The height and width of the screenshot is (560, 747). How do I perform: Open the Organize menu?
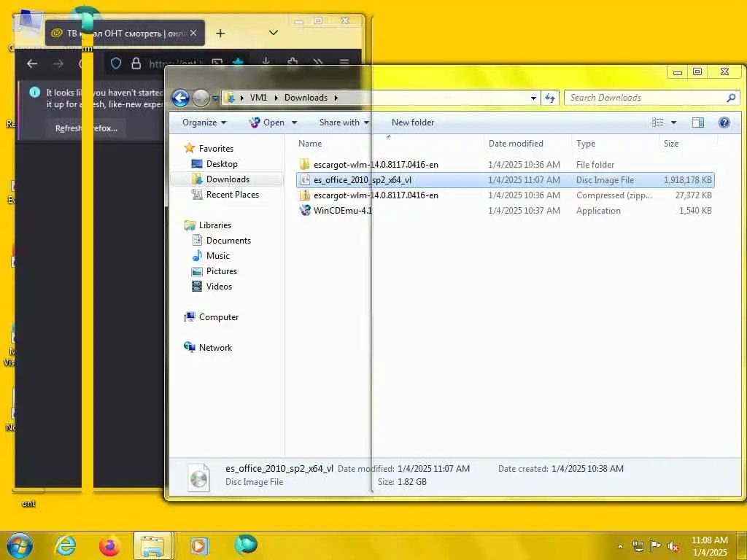pyautogui.click(x=204, y=122)
